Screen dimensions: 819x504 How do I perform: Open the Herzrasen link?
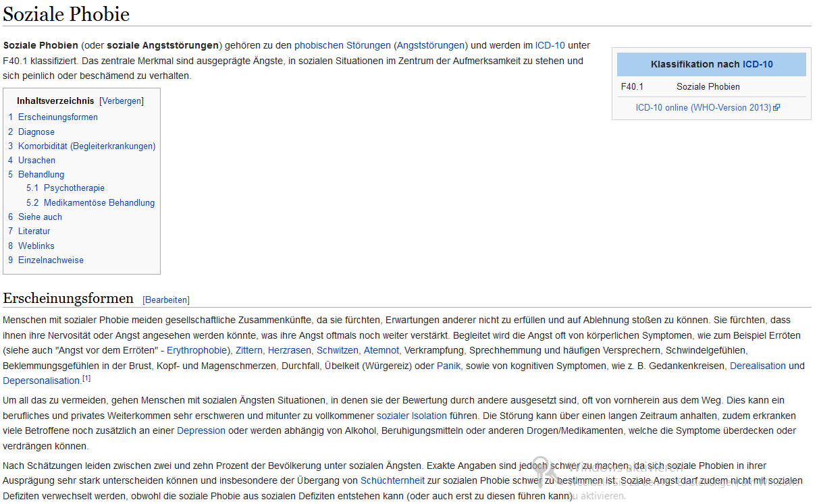pos(290,350)
